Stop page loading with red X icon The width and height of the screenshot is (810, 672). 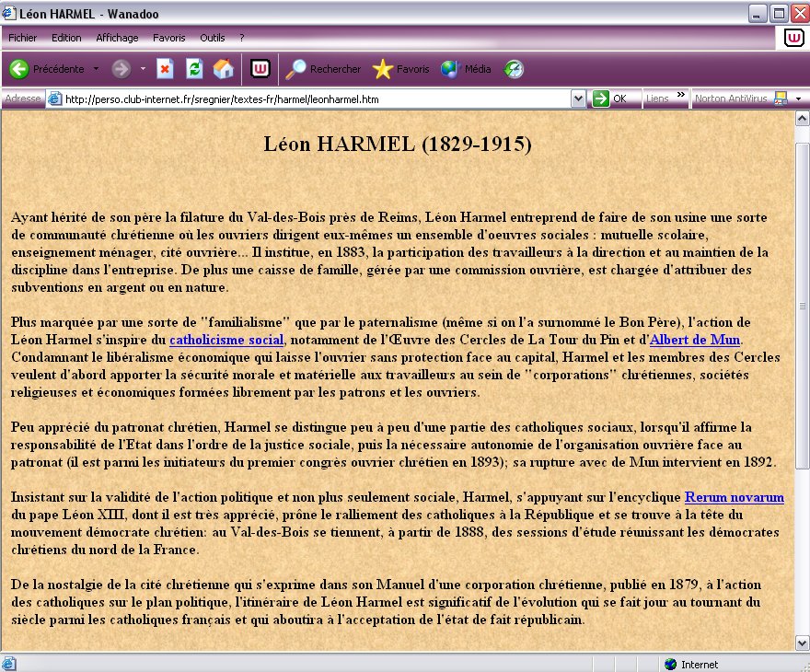click(165, 69)
